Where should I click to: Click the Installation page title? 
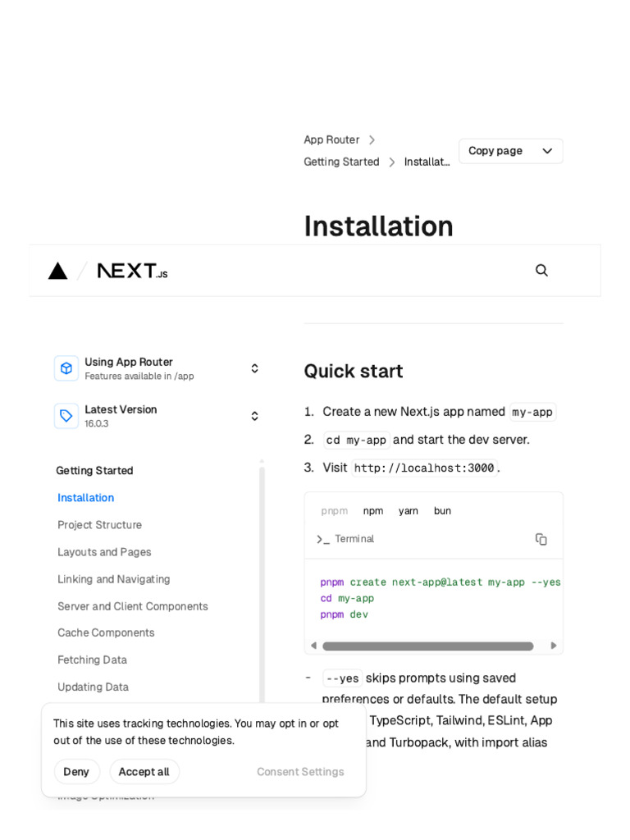[379, 226]
